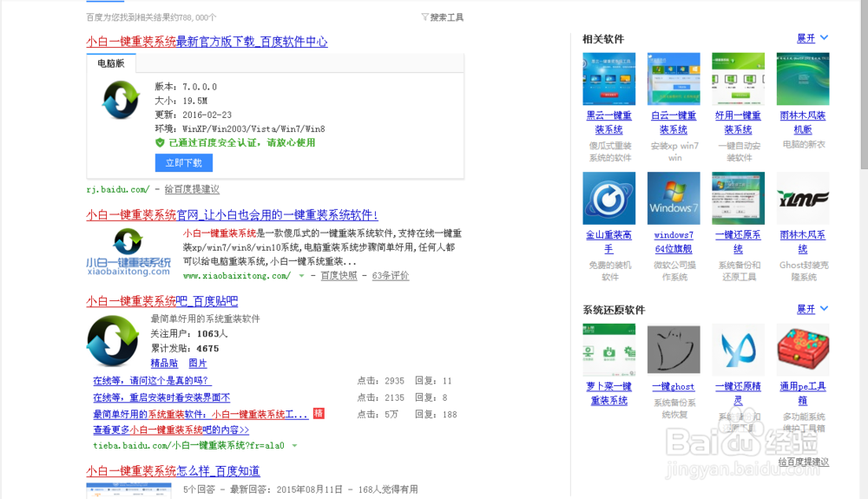
Task: Click the 搜索工具 filter icon
Action: [x=424, y=17]
